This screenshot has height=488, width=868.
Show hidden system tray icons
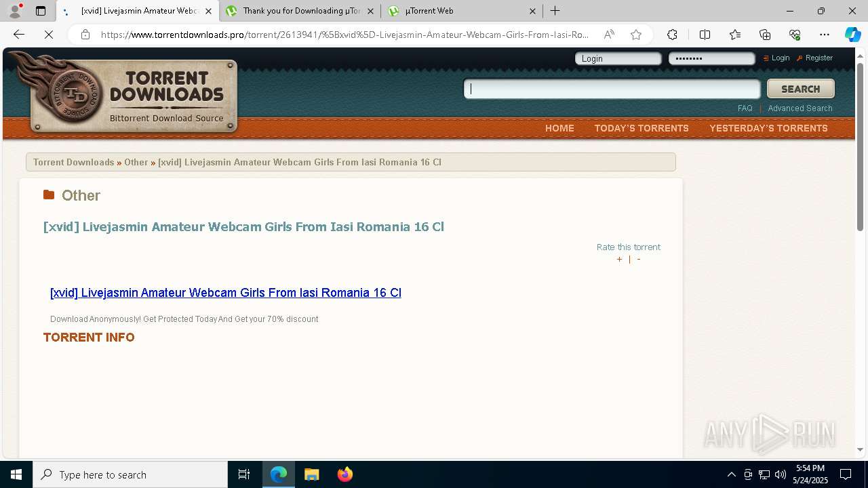click(x=731, y=474)
